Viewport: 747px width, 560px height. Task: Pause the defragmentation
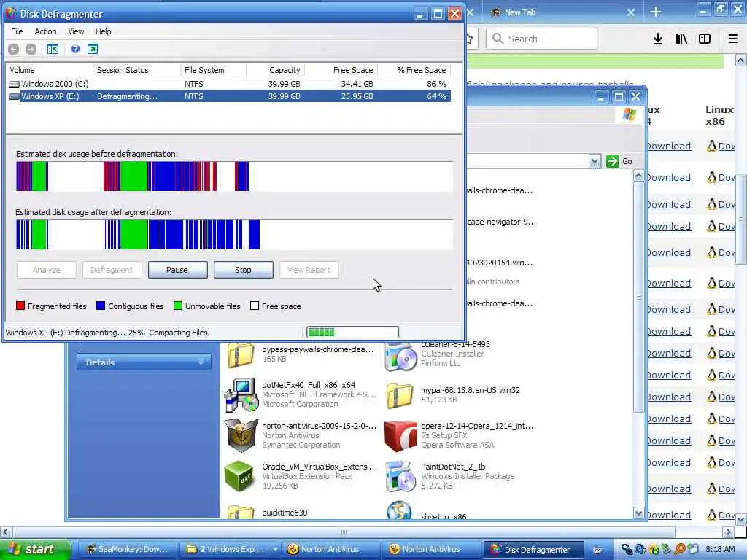pyautogui.click(x=177, y=270)
